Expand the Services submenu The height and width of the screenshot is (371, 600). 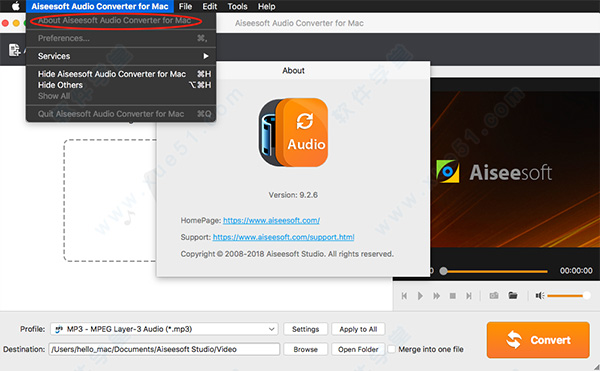(x=121, y=56)
